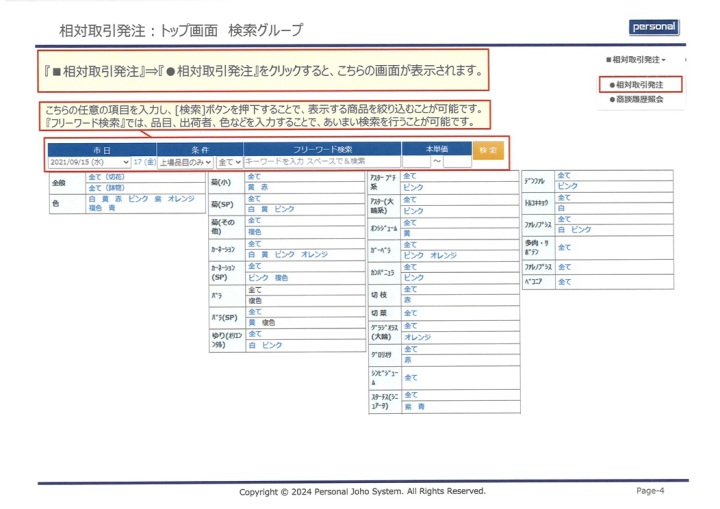
Task: Click the maximum 本単価 input box
Action: pos(457,161)
